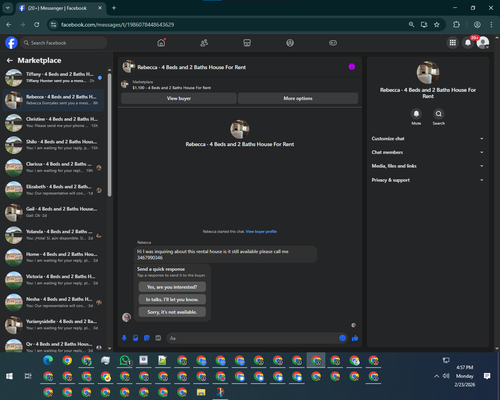Click the browser address bar URL
The height and width of the screenshot is (400, 500).
(117, 25)
